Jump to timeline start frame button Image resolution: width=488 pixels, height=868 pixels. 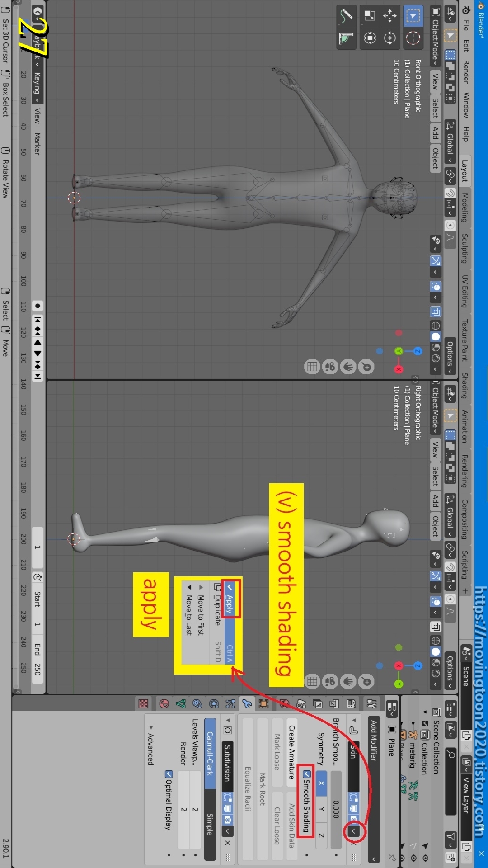click(x=38, y=320)
